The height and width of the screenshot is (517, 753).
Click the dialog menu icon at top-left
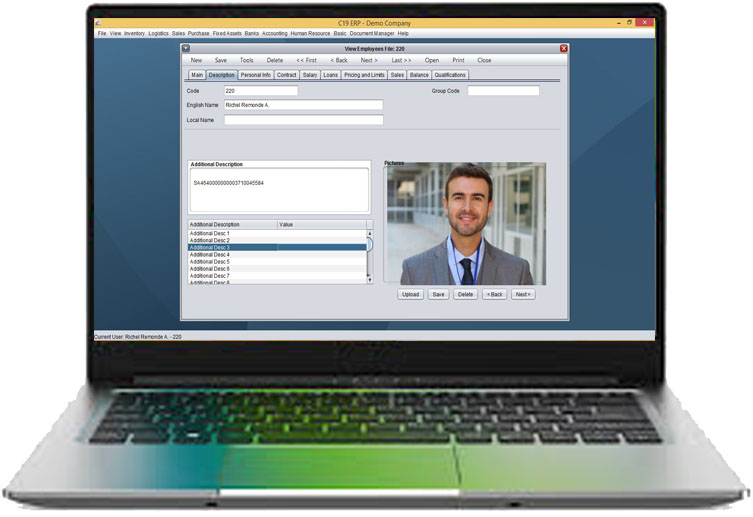(185, 48)
